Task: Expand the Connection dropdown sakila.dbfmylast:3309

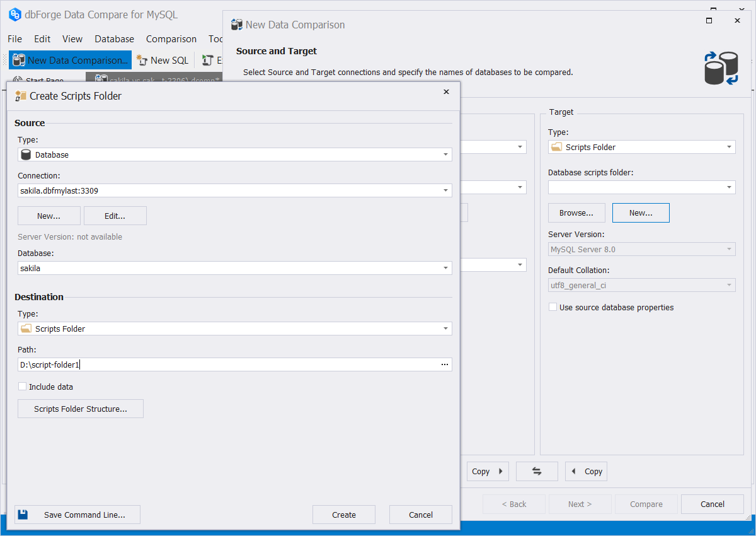Action: 445,190
